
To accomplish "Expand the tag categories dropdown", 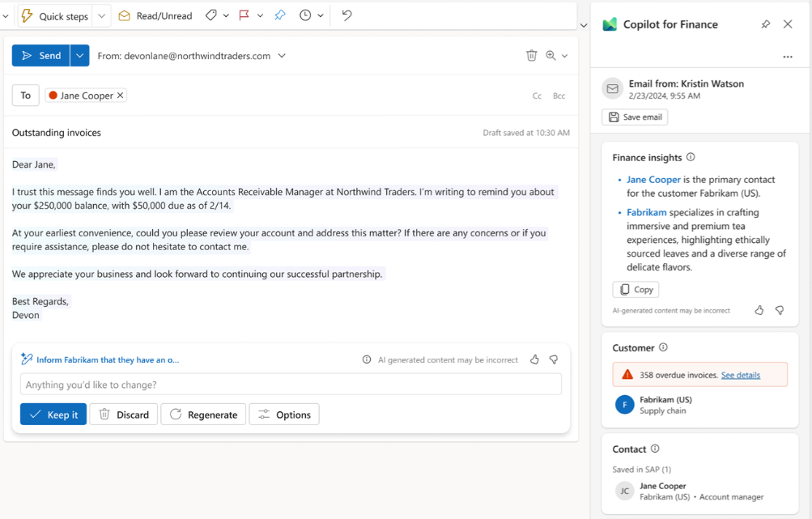I will click(227, 16).
